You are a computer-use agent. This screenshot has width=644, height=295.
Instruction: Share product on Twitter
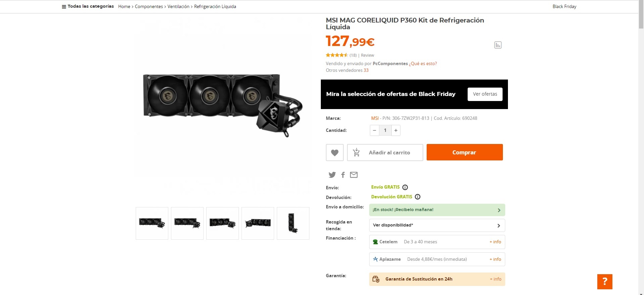pos(332,175)
